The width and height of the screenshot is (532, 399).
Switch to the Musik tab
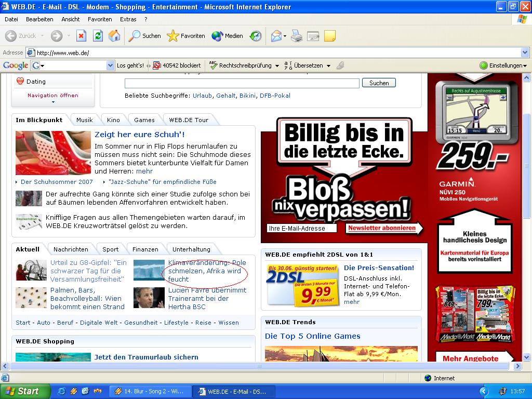85,120
